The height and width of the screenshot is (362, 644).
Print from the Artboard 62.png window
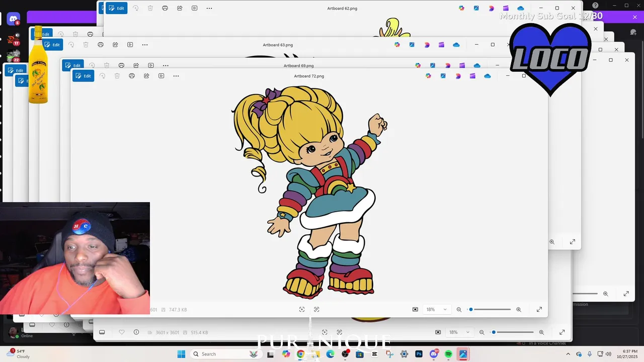pos(165,8)
